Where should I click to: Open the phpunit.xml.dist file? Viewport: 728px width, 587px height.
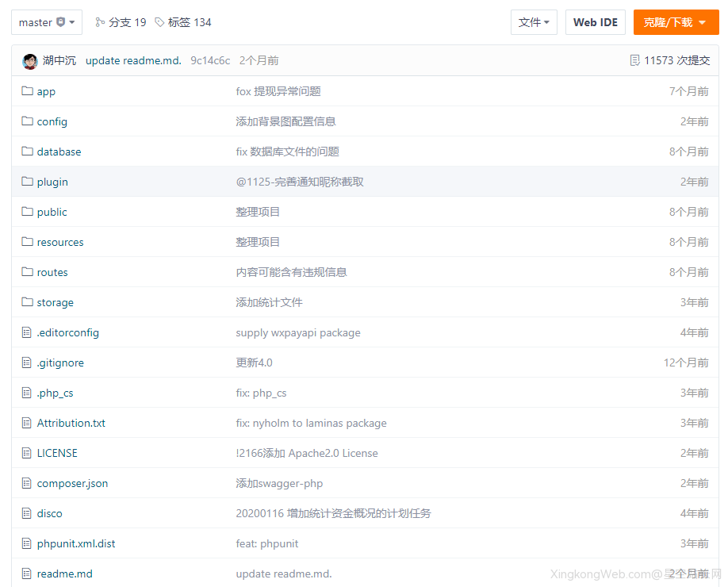pyautogui.click(x=76, y=544)
